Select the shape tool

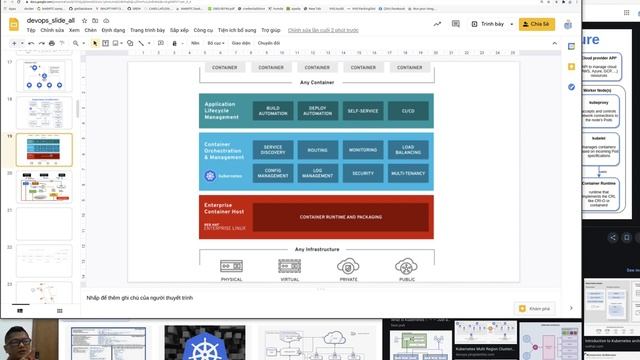pyautogui.click(x=130, y=43)
